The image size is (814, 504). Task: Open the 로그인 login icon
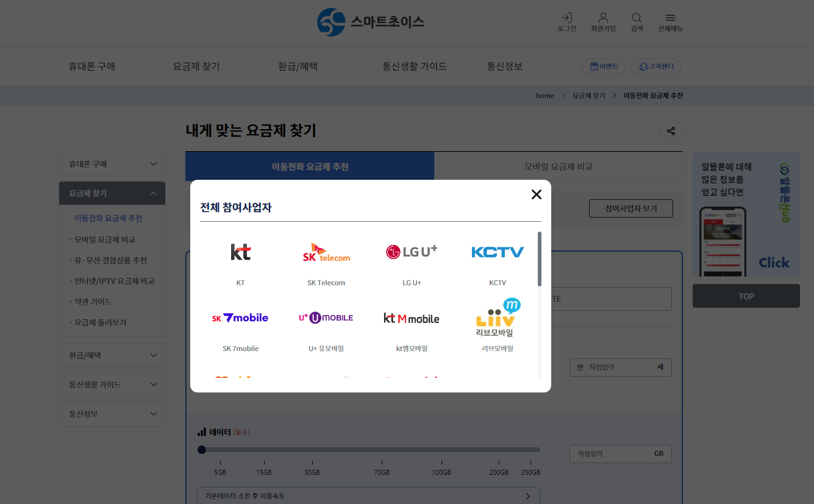pos(566,22)
